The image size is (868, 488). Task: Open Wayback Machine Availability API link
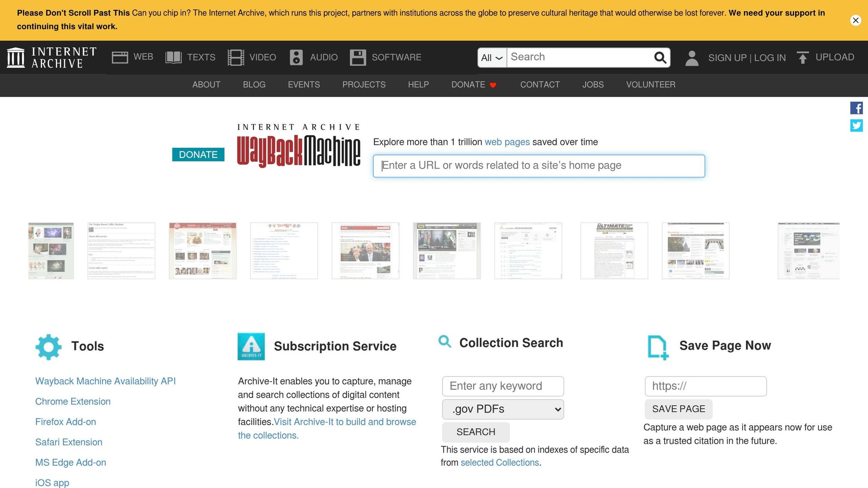(105, 381)
